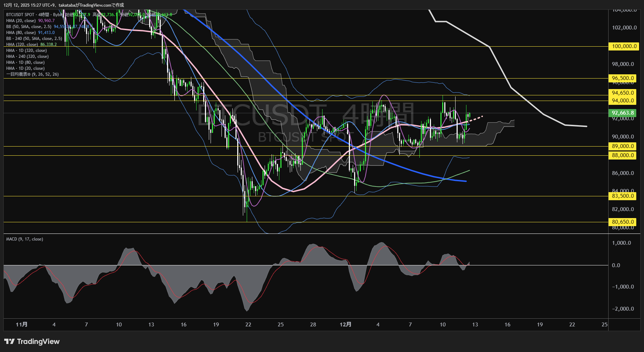Select the BB (50, SMA, close, 2.5) legend

29,27
